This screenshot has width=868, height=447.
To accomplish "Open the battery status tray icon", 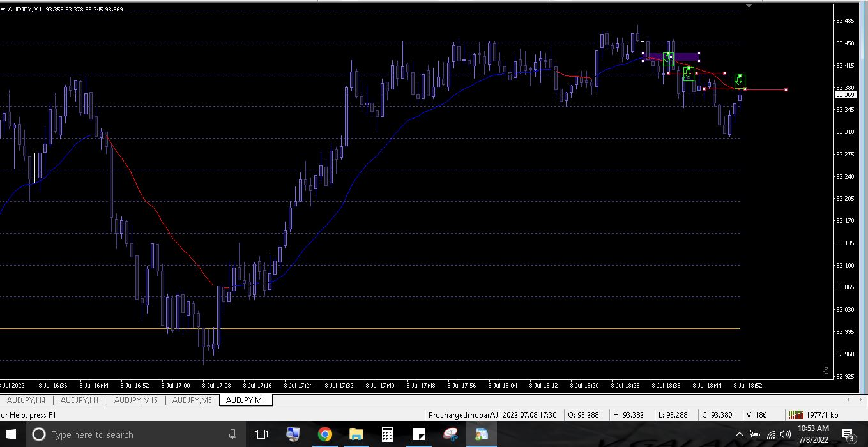I will [x=754, y=435].
